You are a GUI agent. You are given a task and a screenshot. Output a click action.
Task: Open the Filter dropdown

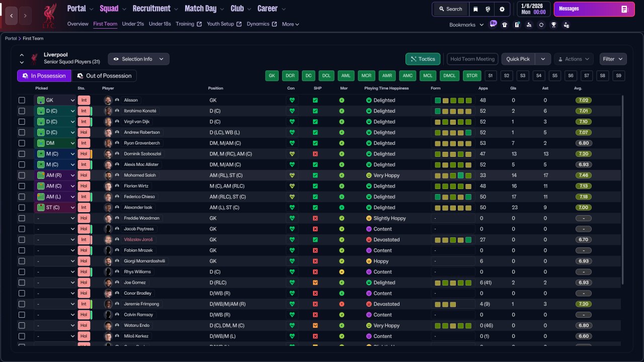[613, 59]
